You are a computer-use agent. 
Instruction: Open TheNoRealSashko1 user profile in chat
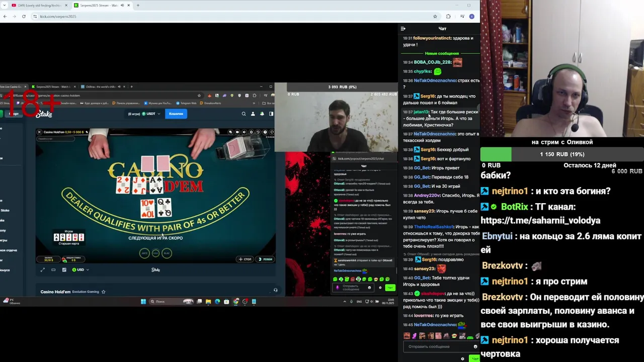coord(433,227)
